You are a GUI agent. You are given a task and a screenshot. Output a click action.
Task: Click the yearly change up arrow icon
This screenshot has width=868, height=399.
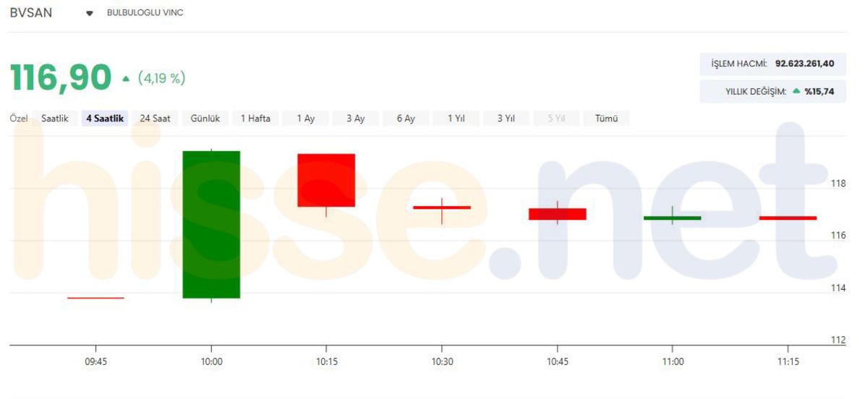pos(796,91)
